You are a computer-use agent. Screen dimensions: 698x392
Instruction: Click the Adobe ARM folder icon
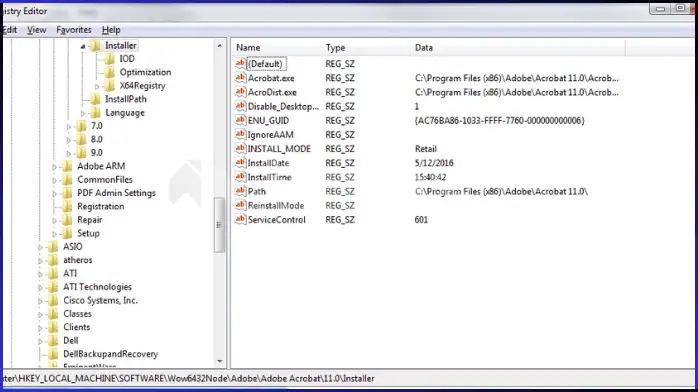point(67,166)
